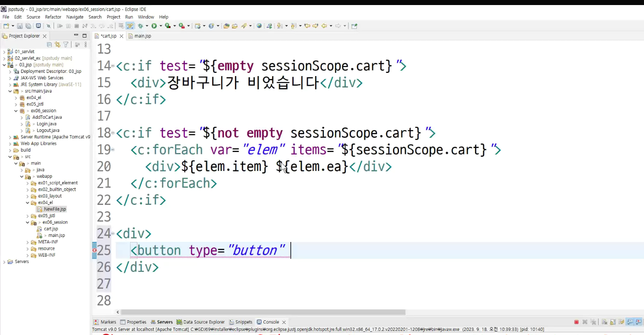The height and width of the screenshot is (335, 644).
Task: Collapse all in Project Explorer
Action: pyautogui.click(x=49, y=44)
